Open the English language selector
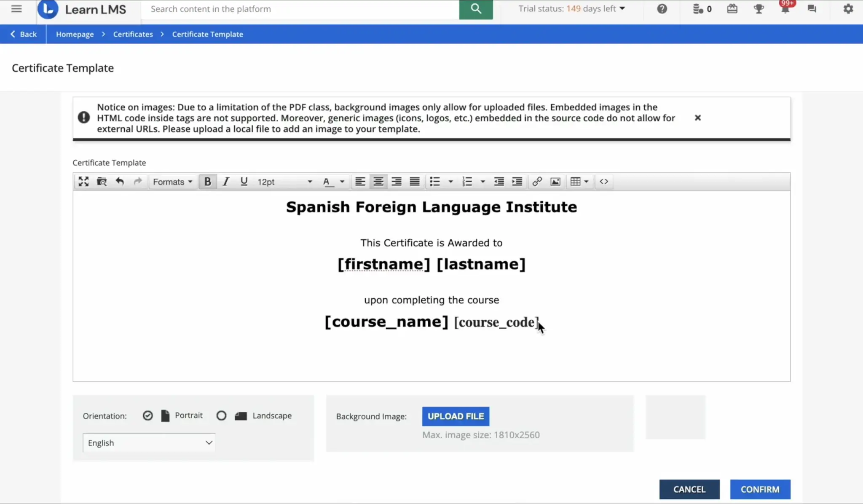863x504 pixels. pyautogui.click(x=148, y=442)
